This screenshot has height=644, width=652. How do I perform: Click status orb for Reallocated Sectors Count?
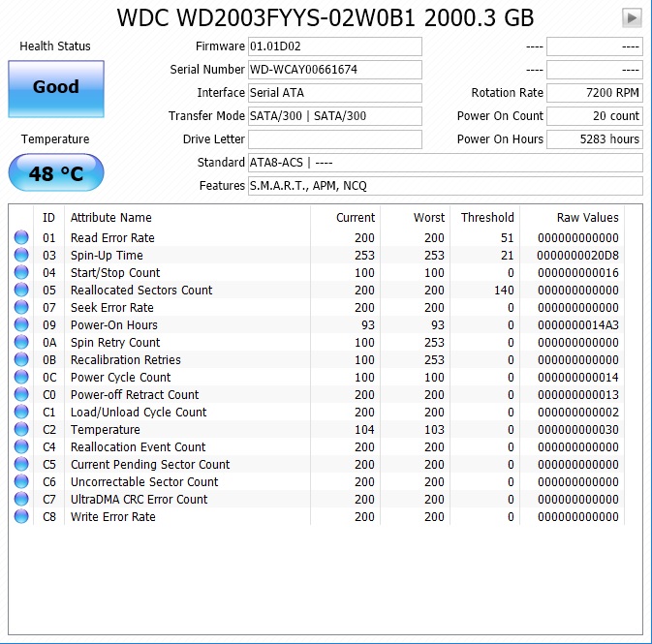pyautogui.click(x=21, y=290)
